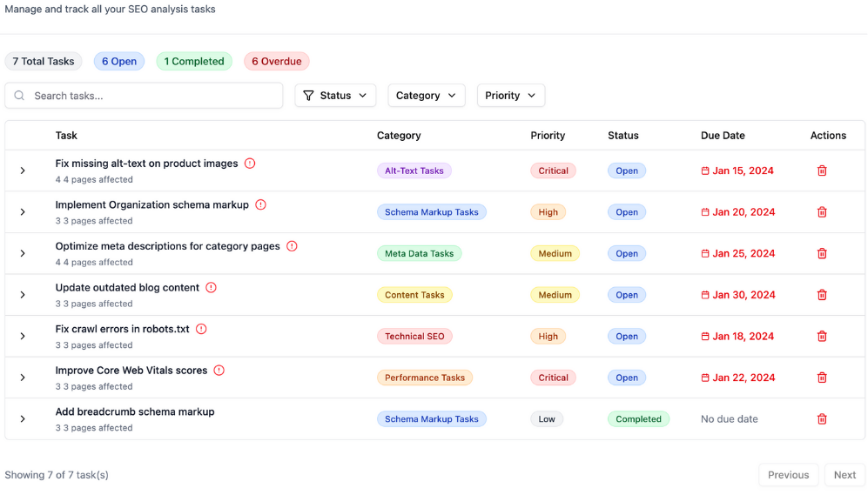Go to the Next page
The image size is (868, 495).
point(844,475)
